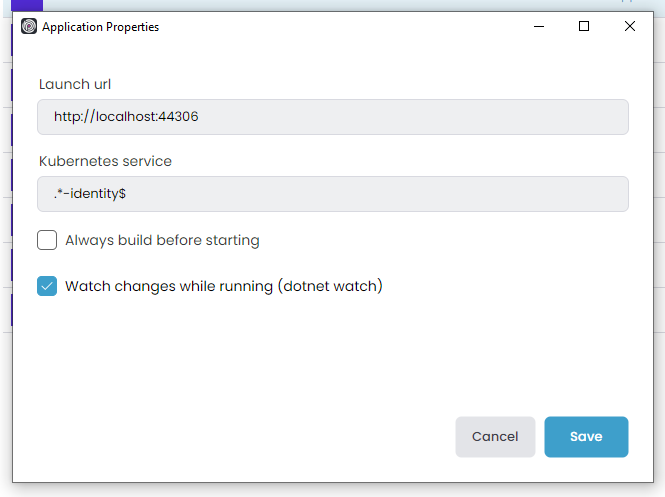The height and width of the screenshot is (497, 665).
Task: Enable Always build before starting checkbox
Action: tap(47, 240)
